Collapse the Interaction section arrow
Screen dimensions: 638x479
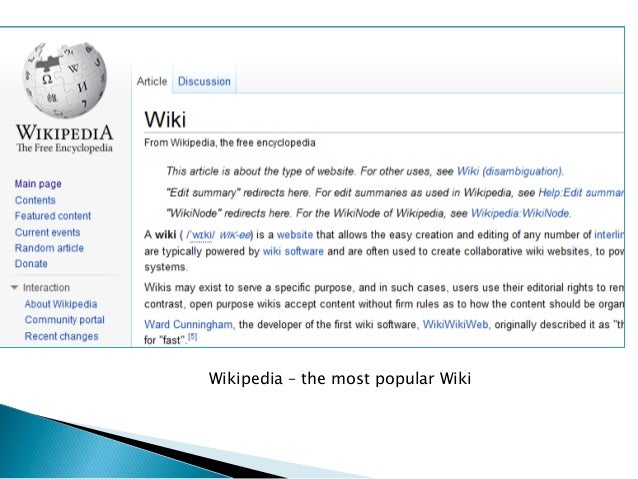pos(14,288)
